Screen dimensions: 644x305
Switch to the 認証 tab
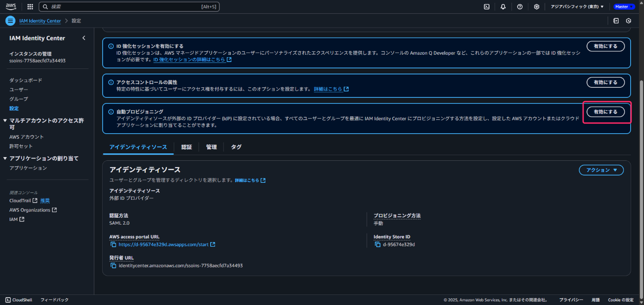tap(186, 147)
